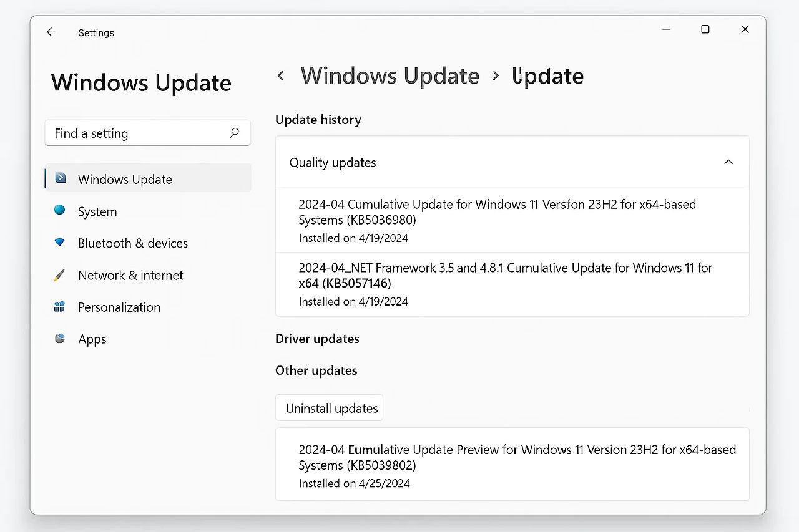799x532 pixels.
Task: Select the KB5039802 Cumulative Update Preview entry
Action: pos(512,465)
